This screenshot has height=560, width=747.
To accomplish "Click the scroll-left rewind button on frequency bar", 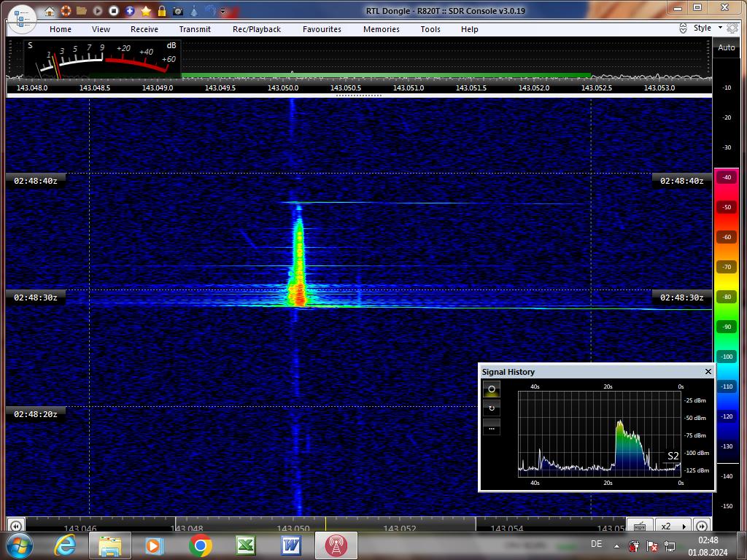I will click(16, 526).
